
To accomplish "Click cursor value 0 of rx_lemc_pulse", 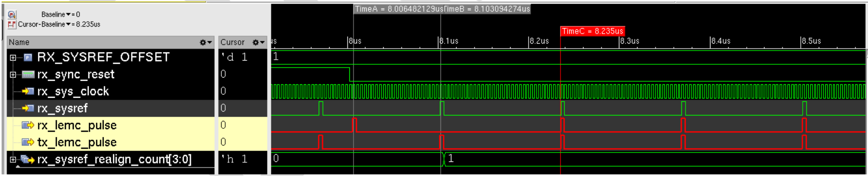I will [x=223, y=125].
